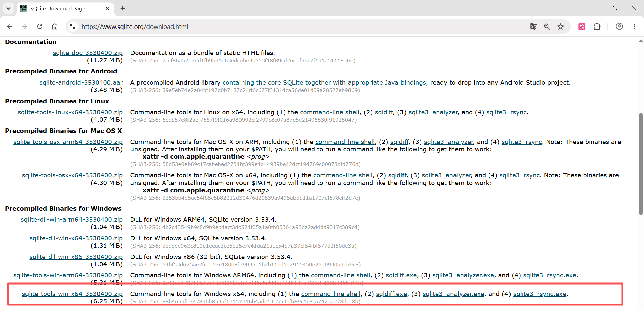Translate this page icon
The width and height of the screenshot is (644, 309).
click(x=534, y=27)
